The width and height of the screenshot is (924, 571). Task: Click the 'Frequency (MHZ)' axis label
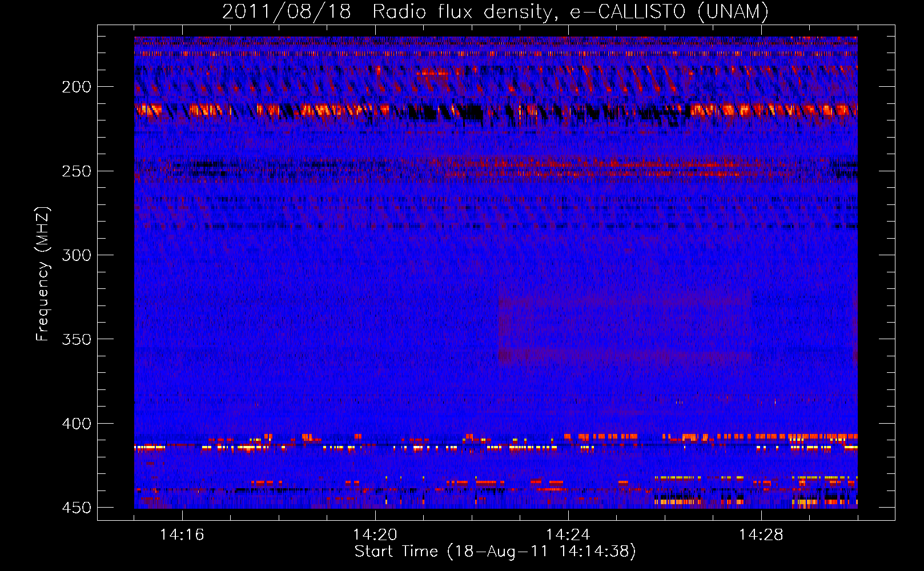point(43,274)
